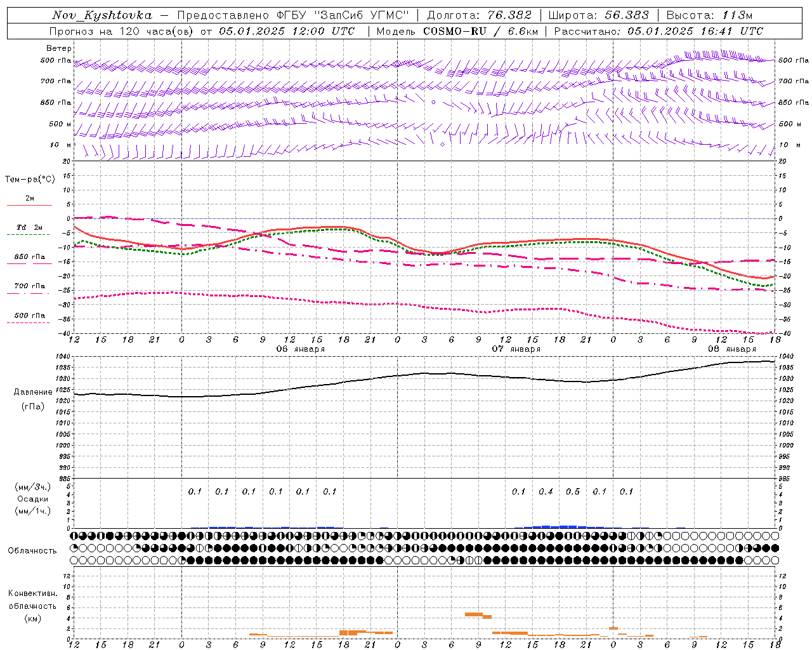Click the Модель COSMO-RU / 6.6км label
The width and height of the screenshot is (812, 650).
[457, 31]
